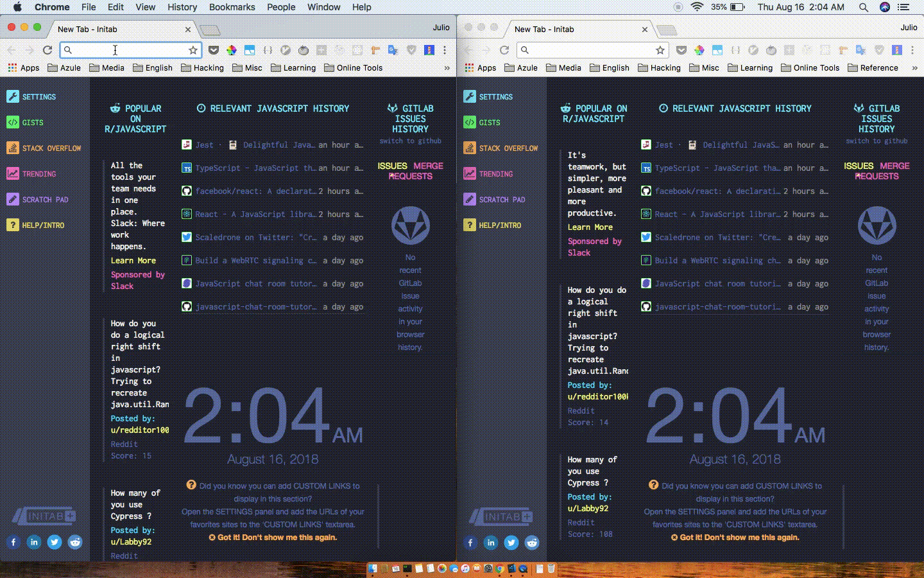Open the History menu
Image resolution: width=924 pixels, height=578 pixels.
182,7
